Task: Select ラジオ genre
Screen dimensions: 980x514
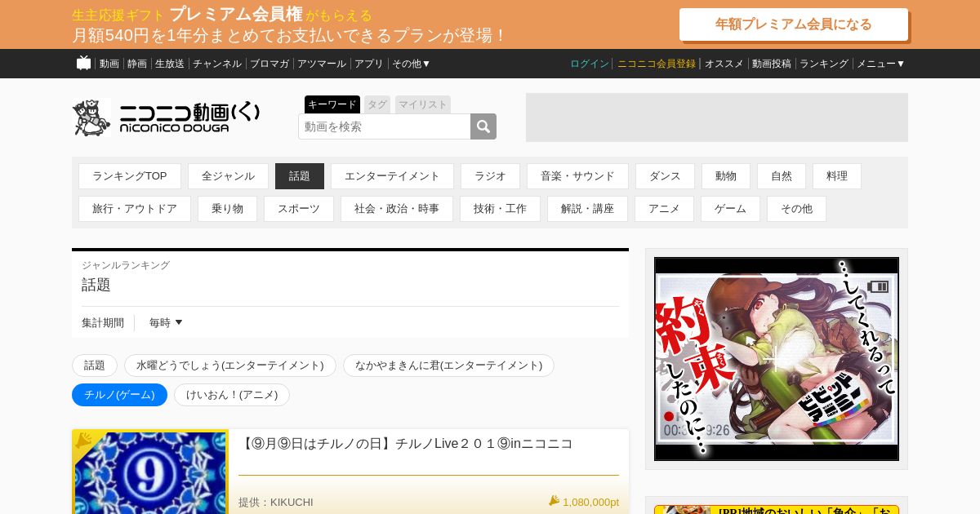Action: pyautogui.click(x=490, y=176)
